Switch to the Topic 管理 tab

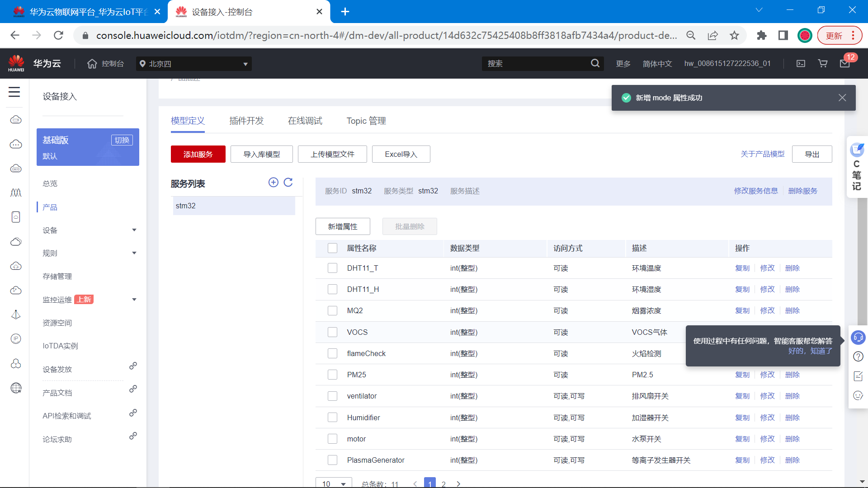tap(366, 121)
